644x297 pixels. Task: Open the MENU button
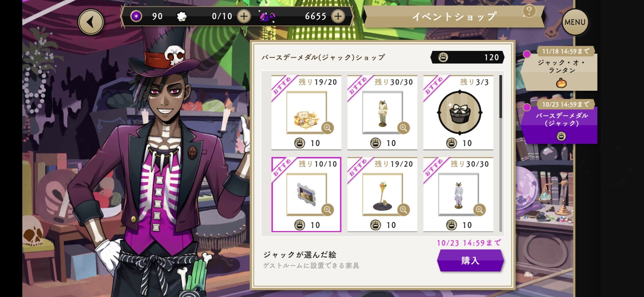(x=575, y=22)
